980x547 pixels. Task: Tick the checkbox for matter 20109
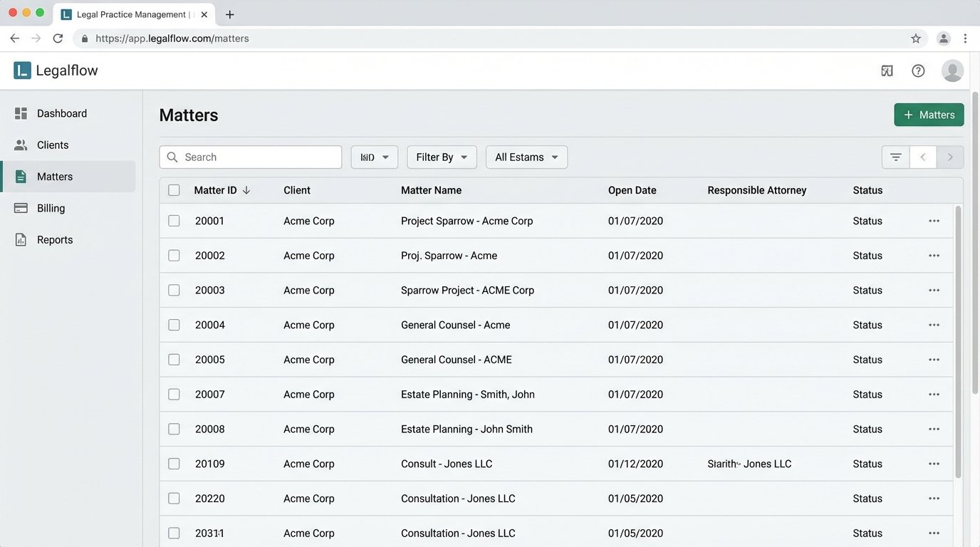click(174, 463)
